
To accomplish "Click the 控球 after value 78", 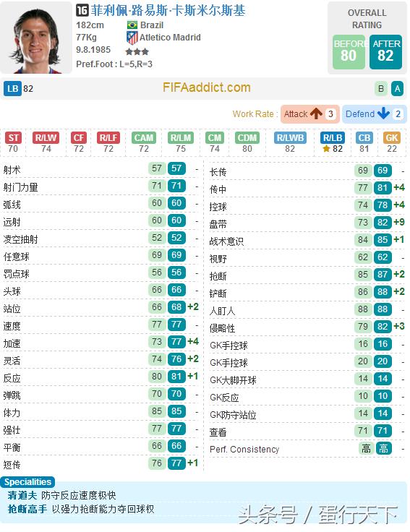I will tap(383, 205).
